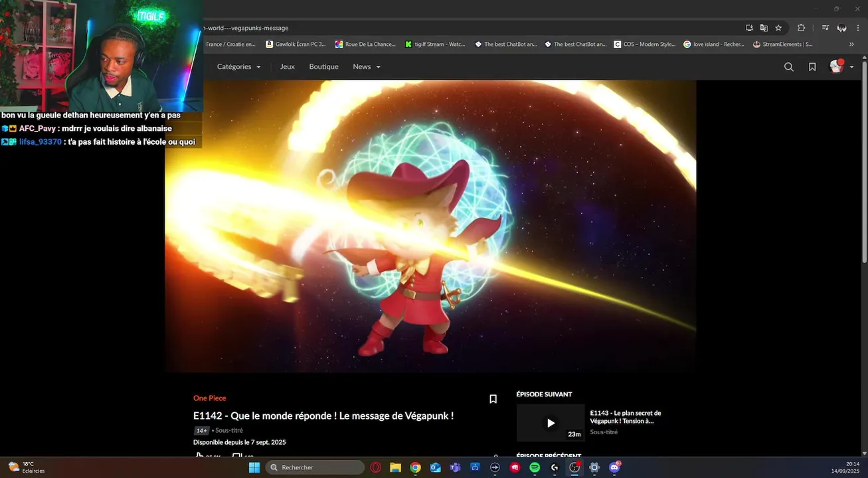Image resolution: width=868 pixels, height=478 pixels.
Task: Click the 14+ rating badge
Action: point(201,430)
